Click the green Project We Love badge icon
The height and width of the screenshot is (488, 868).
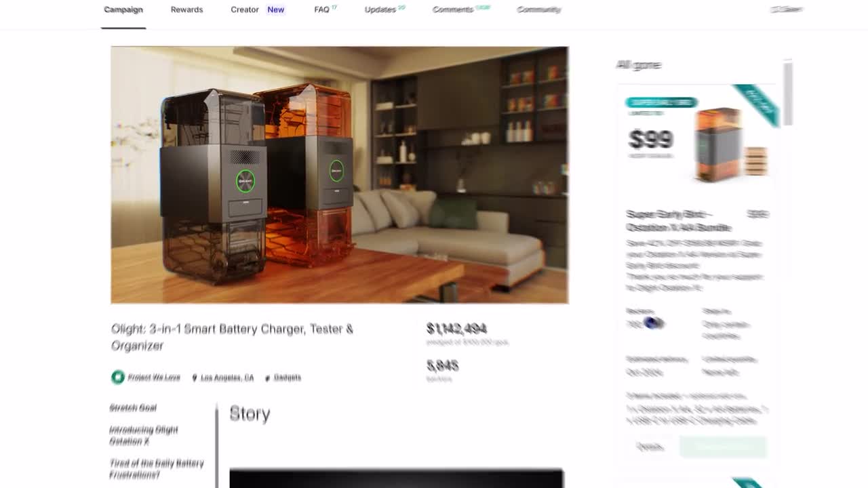click(x=118, y=377)
